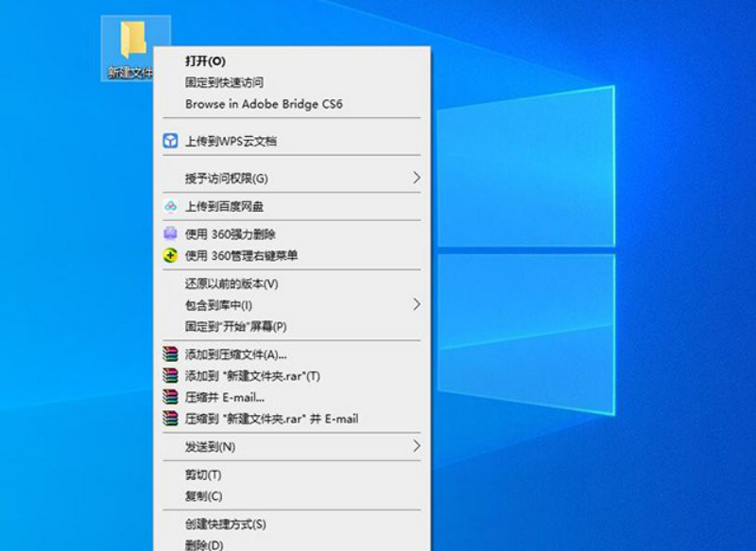This screenshot has height=551, width=756.
Task: Click the WinRAR icon beside 添加到压缩文件(A)...
Action: point(170,354)
